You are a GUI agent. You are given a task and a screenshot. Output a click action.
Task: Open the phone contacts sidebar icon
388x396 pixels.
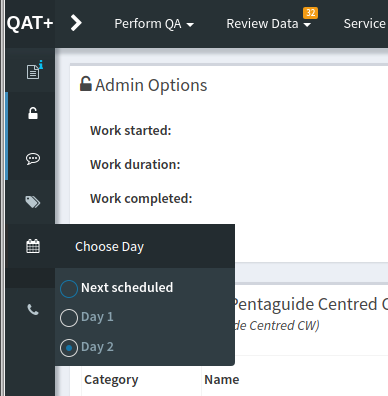33,310
